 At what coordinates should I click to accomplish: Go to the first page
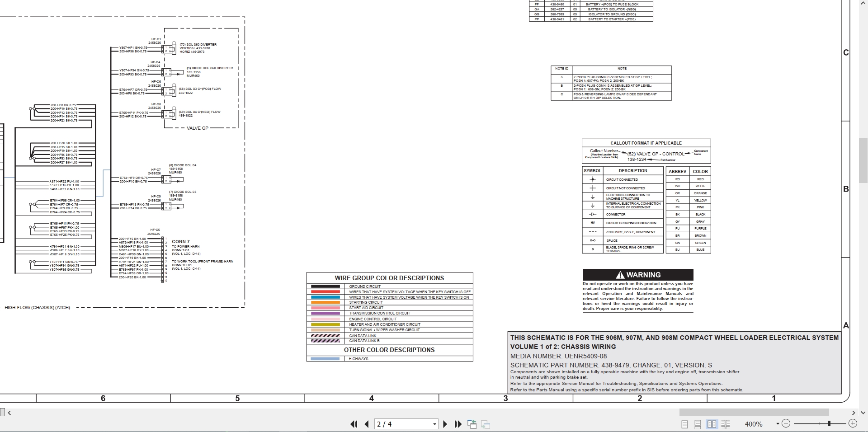click(x=354, y=424)
